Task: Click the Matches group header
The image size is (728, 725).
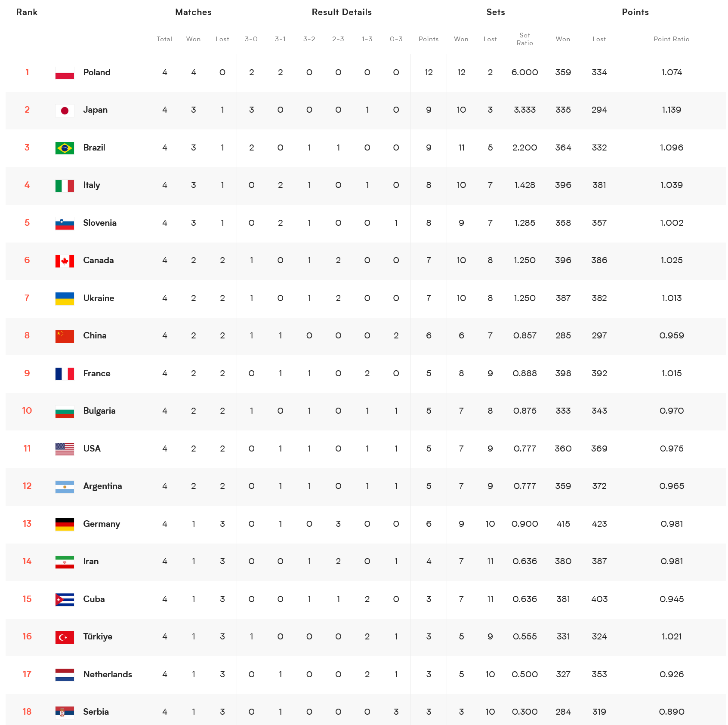Action: [193, 12]
